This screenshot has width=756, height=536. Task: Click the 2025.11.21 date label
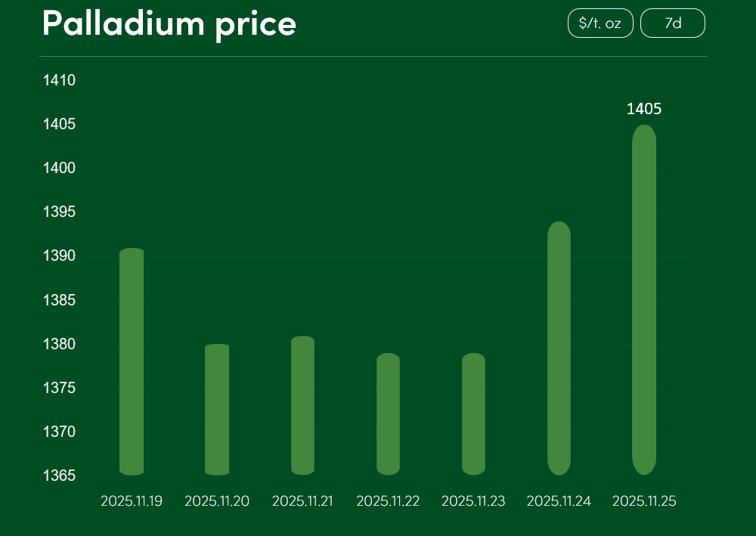point(302,501)
